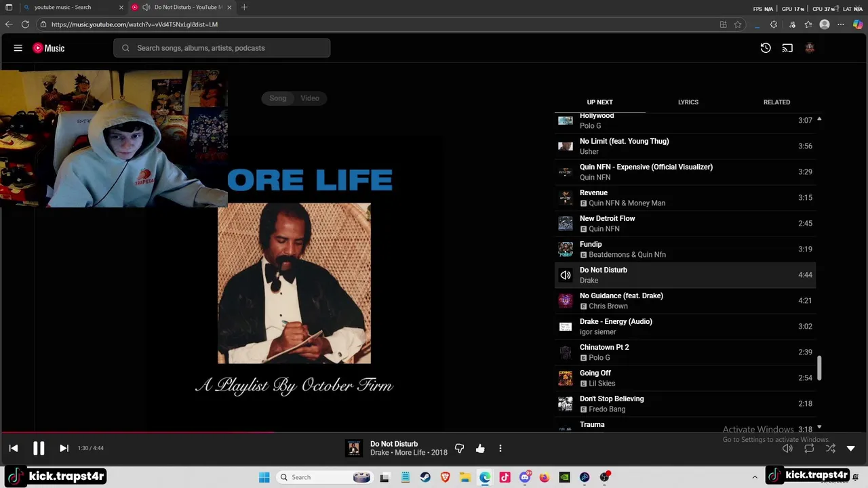Screen dimensions: 868x488
Task: Open the Fredo Bang artist link
Action: pyautogui.click(x=607, y=409)
